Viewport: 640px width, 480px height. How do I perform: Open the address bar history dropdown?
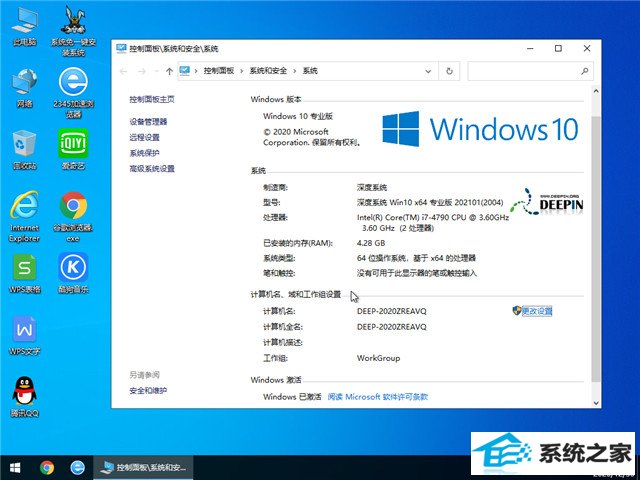pos(428,71)
